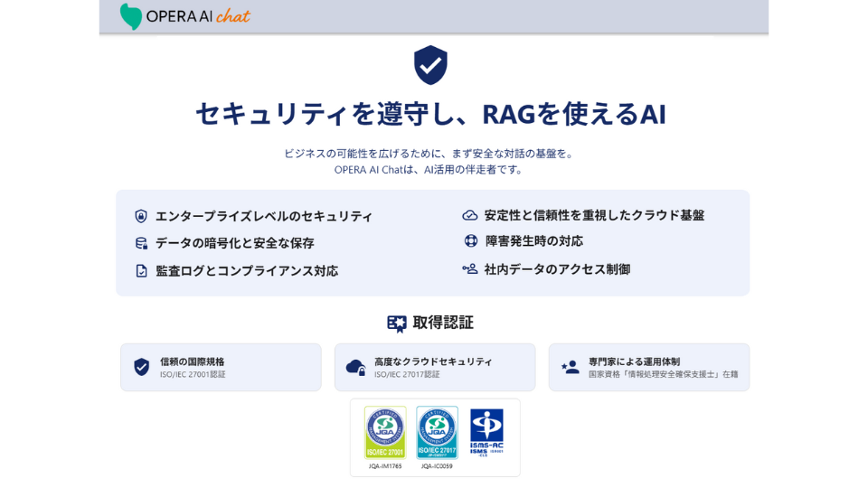The width and height of the screenshot is (868, 488).
Task: Click the text データの暗号化と安全な保存
Action: click(x=235, y=243)
